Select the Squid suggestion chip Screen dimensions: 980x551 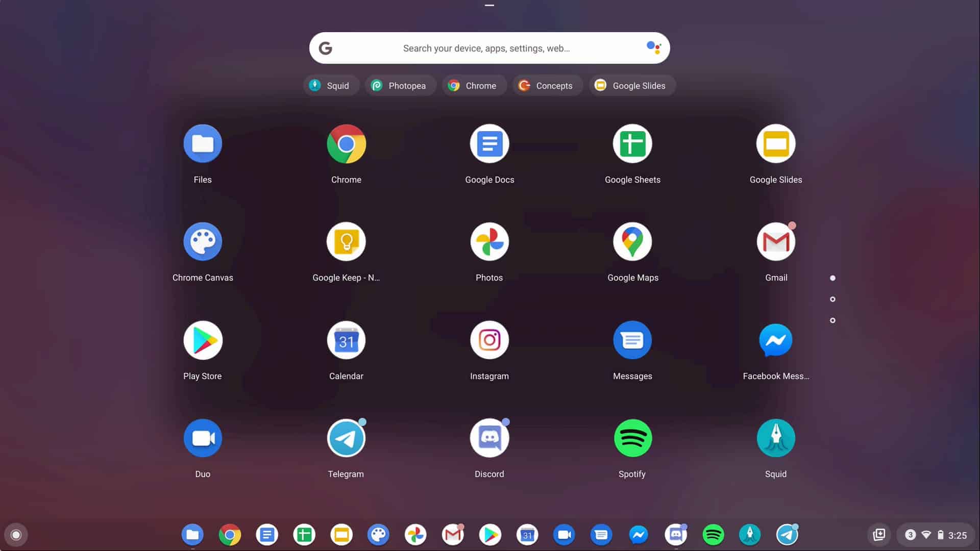click(x=331, y=85)
